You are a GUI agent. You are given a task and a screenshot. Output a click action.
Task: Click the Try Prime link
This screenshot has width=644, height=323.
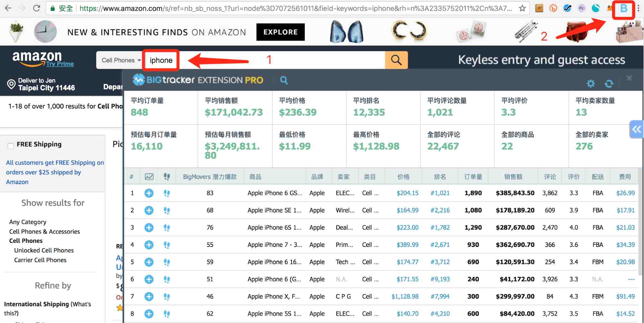click(60, 64)
